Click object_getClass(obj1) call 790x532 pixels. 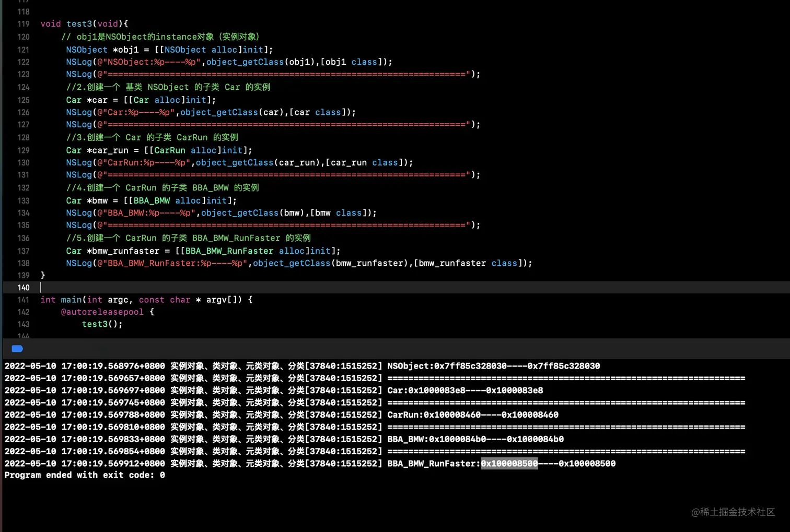[261, 62]
